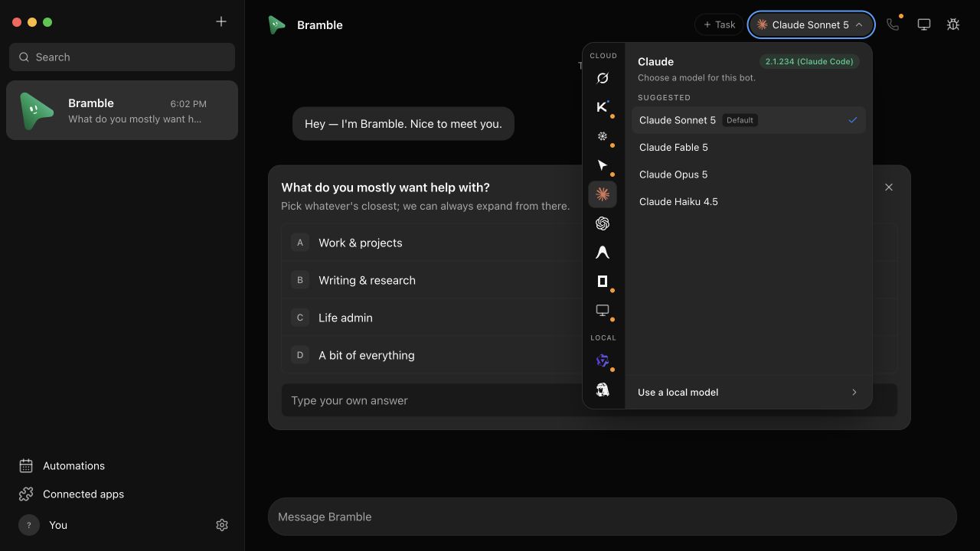This screenshot has height=551, width=980.
Task: Click the user avatar next to You
Action: point(29,525)
